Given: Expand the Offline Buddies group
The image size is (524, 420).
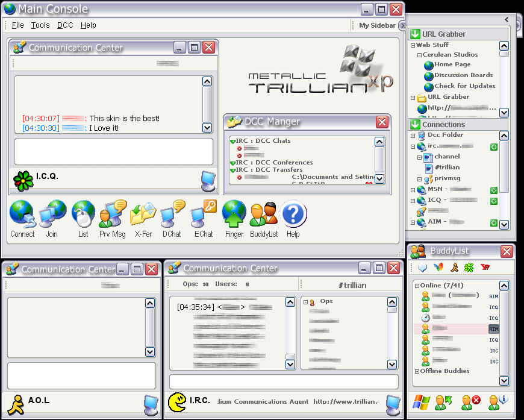Looking at the screenshot, I should click(417, 371).
